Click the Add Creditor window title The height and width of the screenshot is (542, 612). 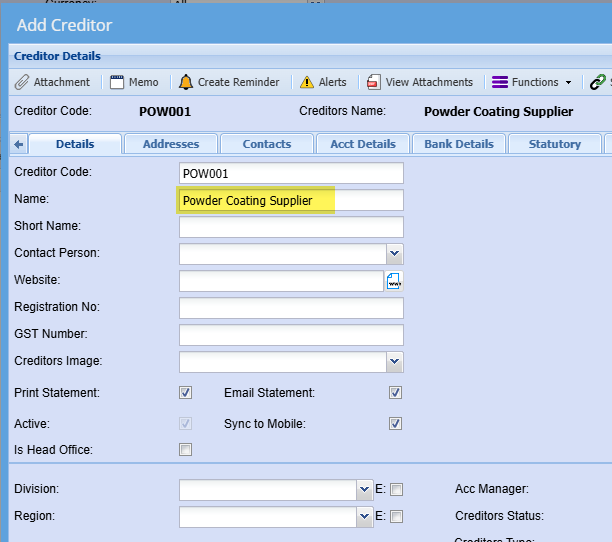pyautogui.click(x=64, y=25)
